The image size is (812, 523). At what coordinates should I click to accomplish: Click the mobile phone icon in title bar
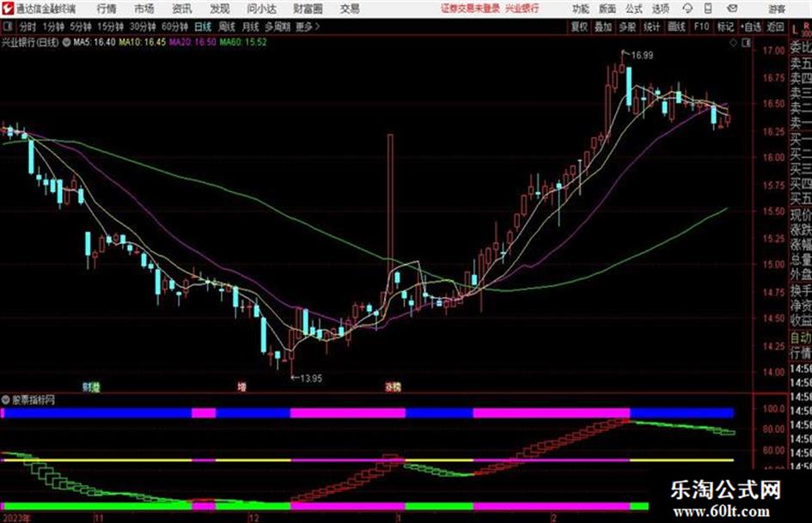708,9
